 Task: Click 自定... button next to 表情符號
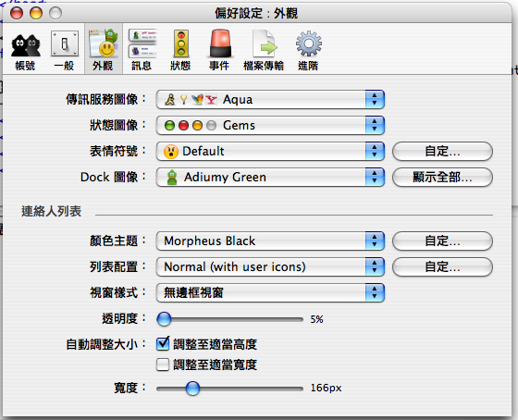442,152
